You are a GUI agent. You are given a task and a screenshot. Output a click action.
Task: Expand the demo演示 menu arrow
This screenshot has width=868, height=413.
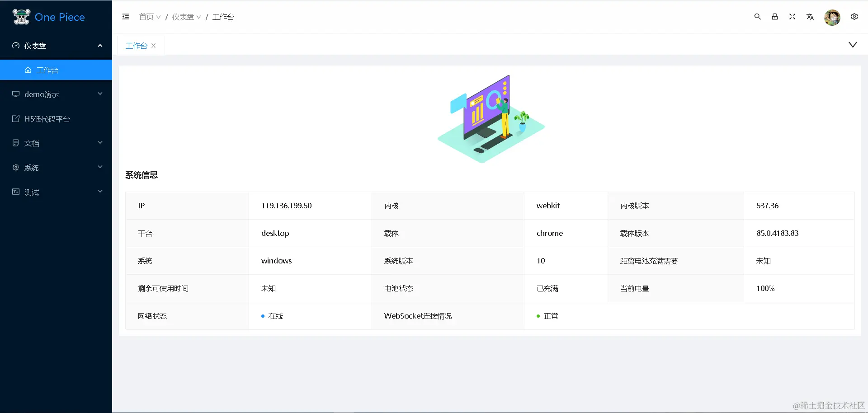pyautogui.click(x=100, y=94)
